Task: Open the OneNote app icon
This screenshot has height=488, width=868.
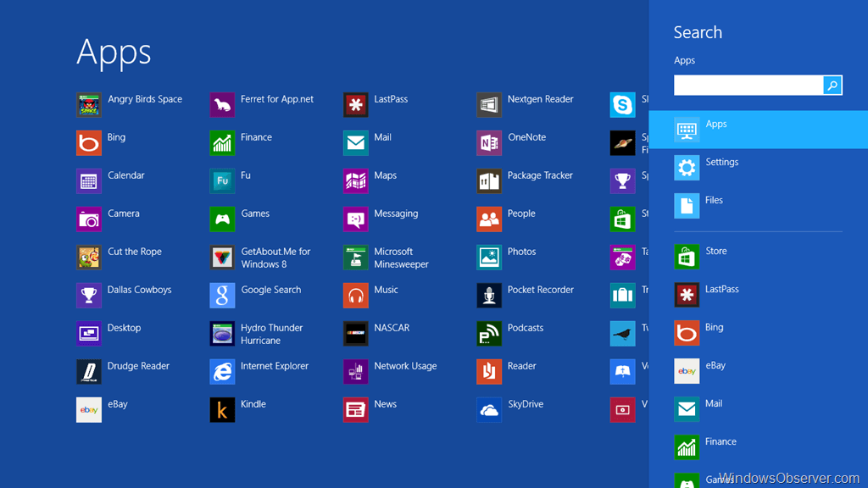Action: tap(489, 143)
